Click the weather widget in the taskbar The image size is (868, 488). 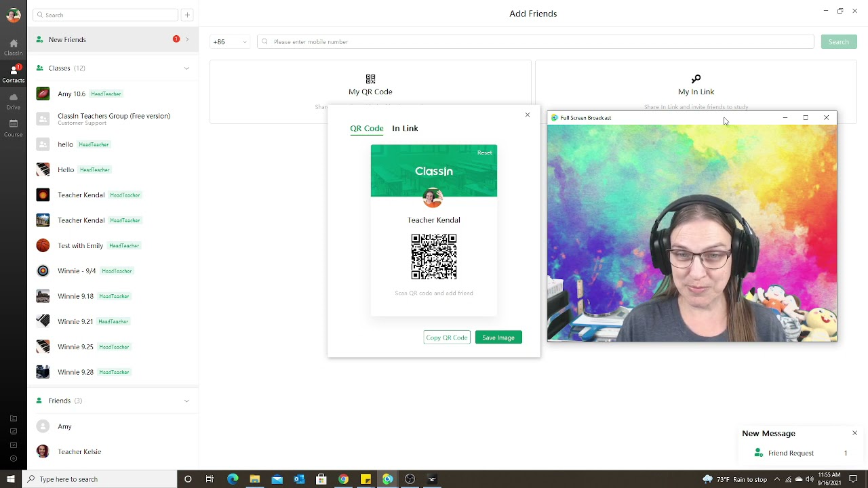[x=734, y=479]
